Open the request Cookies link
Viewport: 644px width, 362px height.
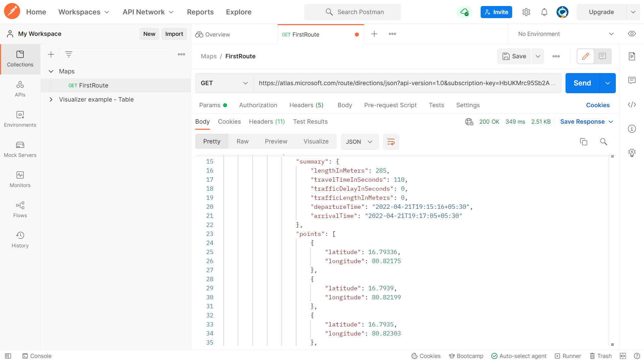(598, 105)
